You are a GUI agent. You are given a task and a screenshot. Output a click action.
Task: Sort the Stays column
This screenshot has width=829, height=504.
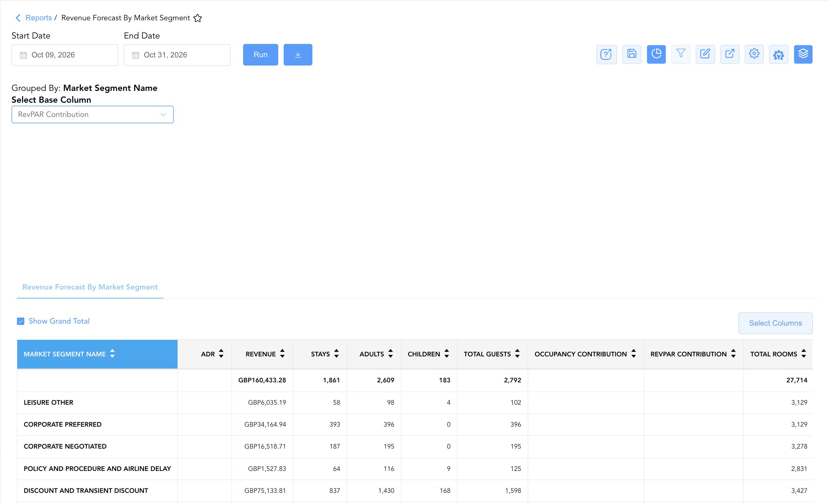(336, 354)
